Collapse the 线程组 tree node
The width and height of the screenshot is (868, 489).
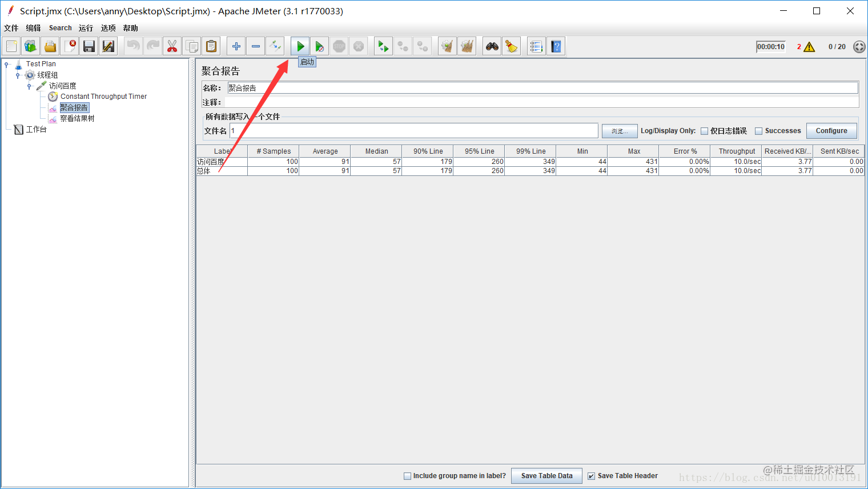pos(18,75)
